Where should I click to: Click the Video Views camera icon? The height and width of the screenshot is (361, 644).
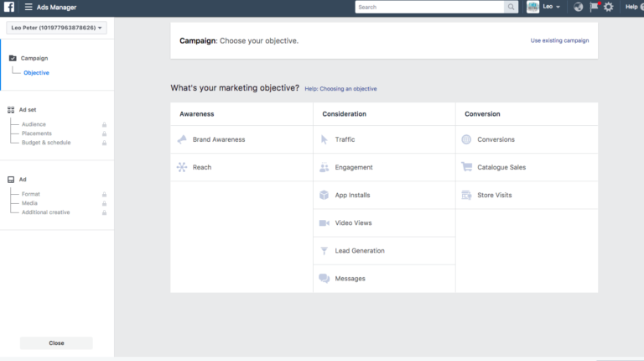click(x=324, y=222)
